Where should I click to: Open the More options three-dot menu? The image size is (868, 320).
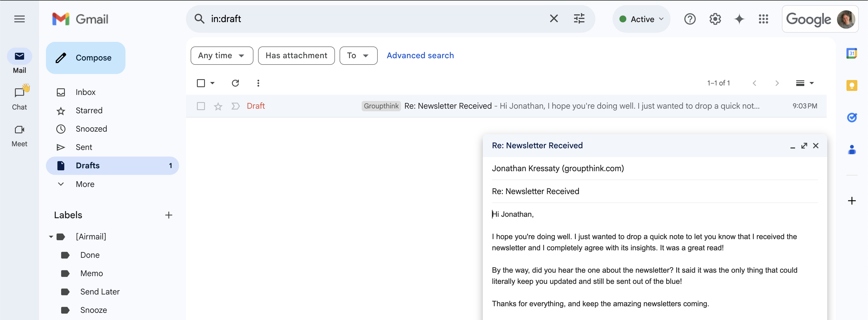[258, 83]
